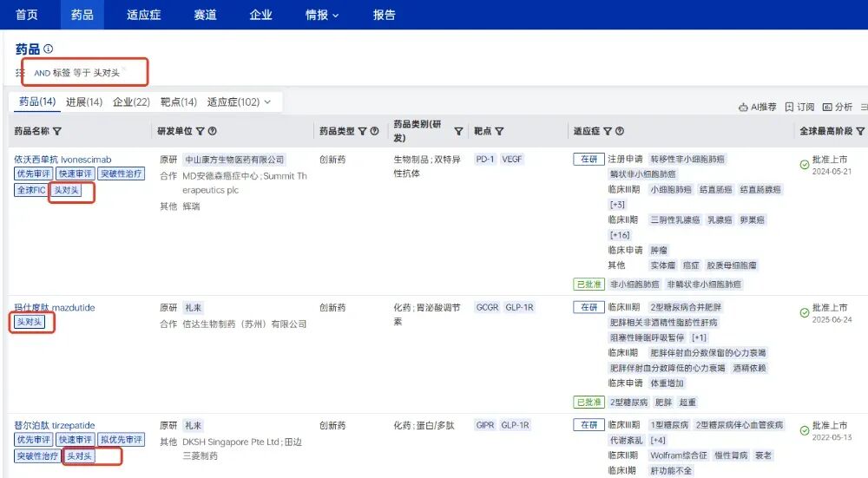Click the 头对头 tag under mazdutide

30,323
